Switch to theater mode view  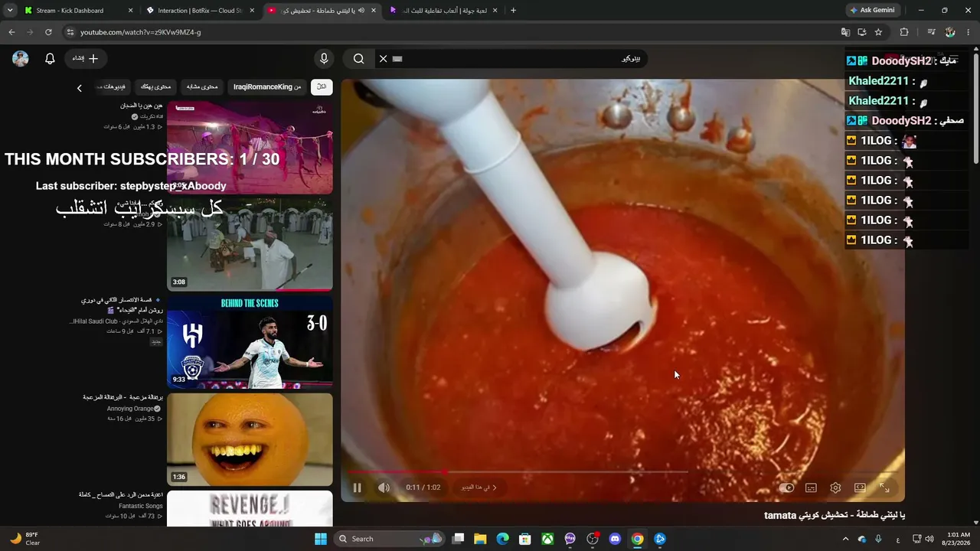point(860,487)
